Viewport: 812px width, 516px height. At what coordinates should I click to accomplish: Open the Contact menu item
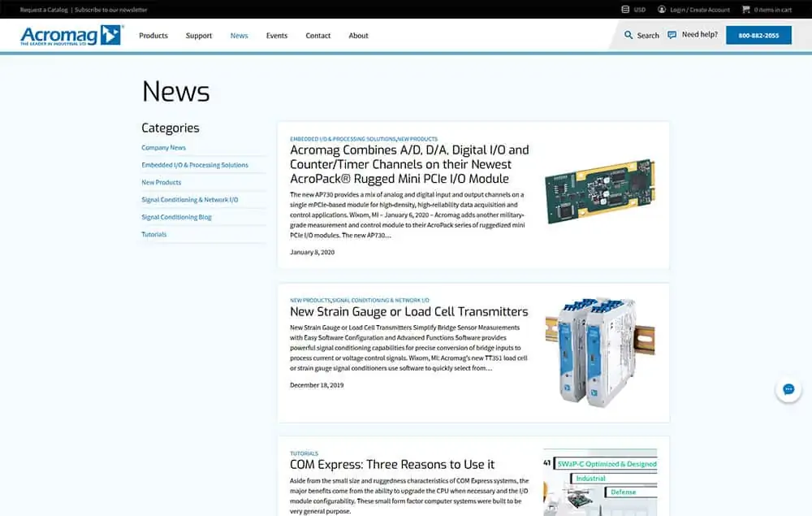318,36
